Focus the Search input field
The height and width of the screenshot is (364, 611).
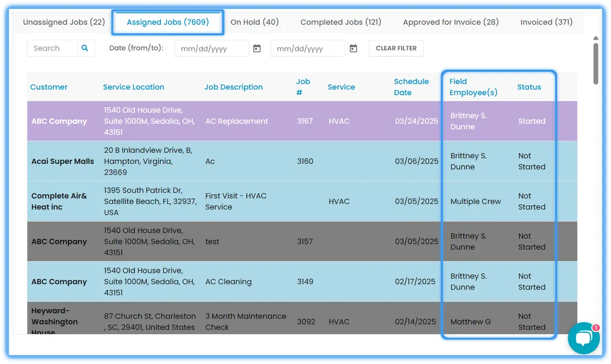click(52, 48)
